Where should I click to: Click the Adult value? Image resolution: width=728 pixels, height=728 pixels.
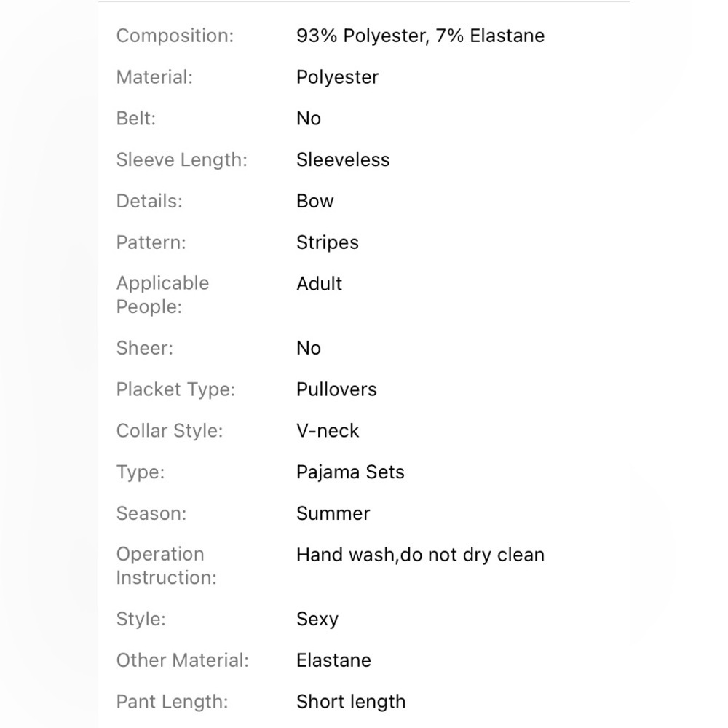(319, 284)
